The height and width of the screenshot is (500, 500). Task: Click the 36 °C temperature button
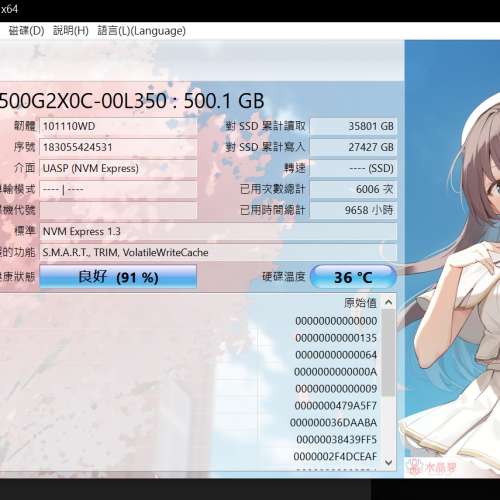[353, 277]
